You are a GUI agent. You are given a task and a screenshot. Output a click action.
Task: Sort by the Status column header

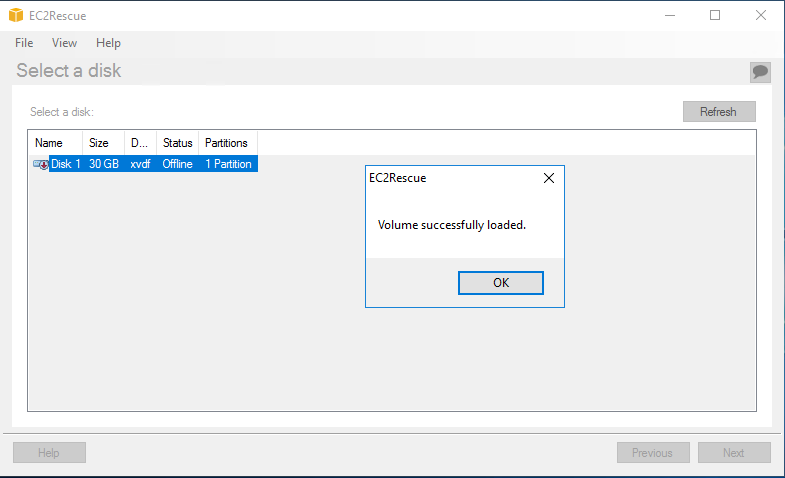click(x=178, y=143)
